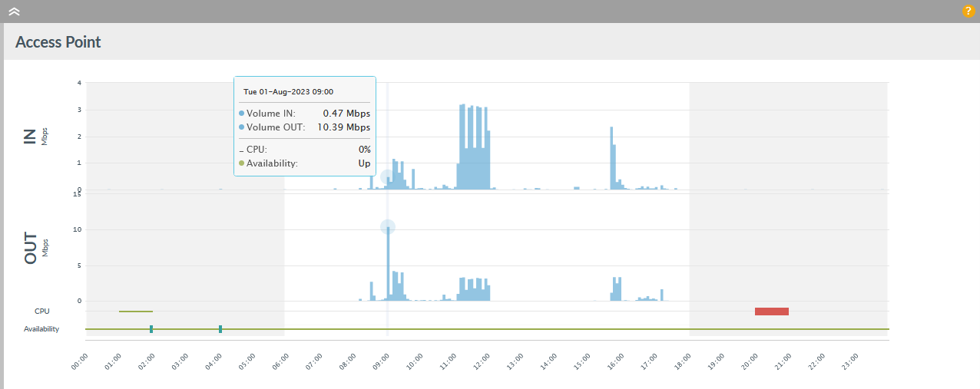Click the highlighted IN point at 09:00
The image size is (980, 389).
[x=388, y=177]
